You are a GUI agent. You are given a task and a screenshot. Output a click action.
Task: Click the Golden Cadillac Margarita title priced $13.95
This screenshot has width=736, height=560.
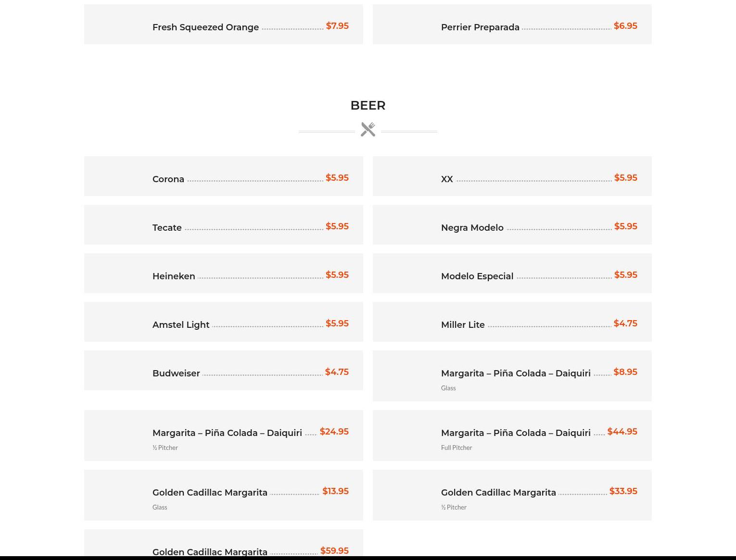210,493
